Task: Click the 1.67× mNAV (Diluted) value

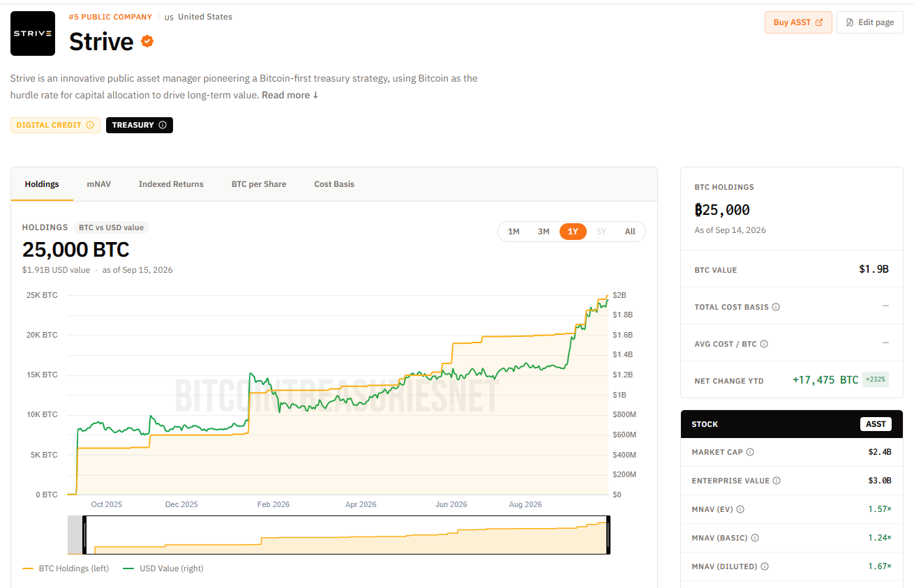Action: [x=880, y=566]
